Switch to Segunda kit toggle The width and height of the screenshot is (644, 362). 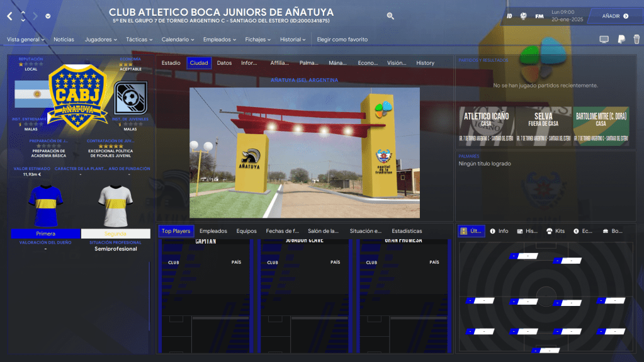pos(116,234)
